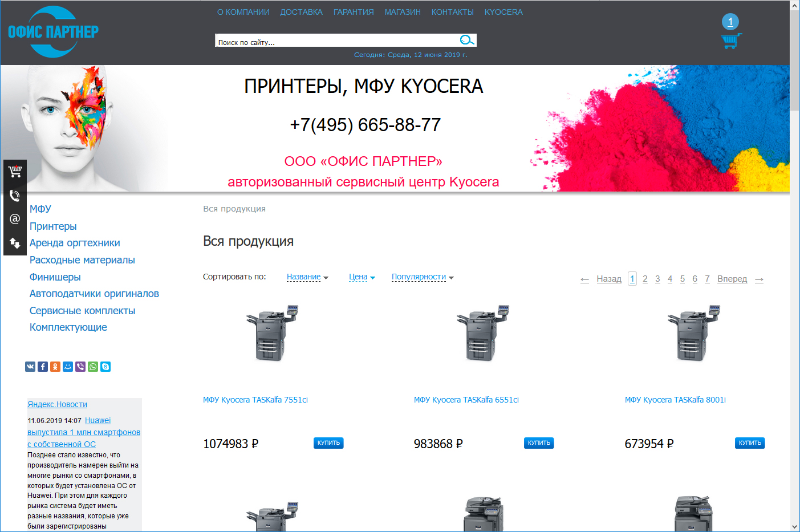Click the floating email @ icon
Viewport: 800px width, 532px height.
click(x=15, y=219)
